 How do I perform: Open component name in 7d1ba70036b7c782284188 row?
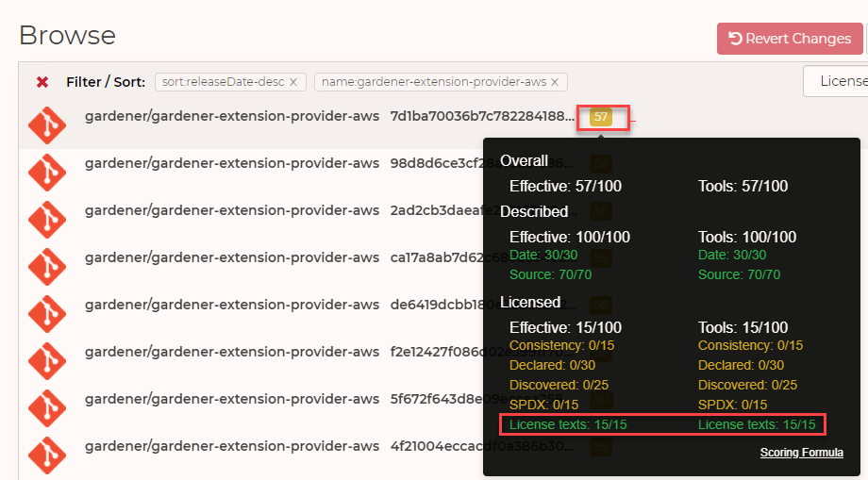[x=232, y=116]
